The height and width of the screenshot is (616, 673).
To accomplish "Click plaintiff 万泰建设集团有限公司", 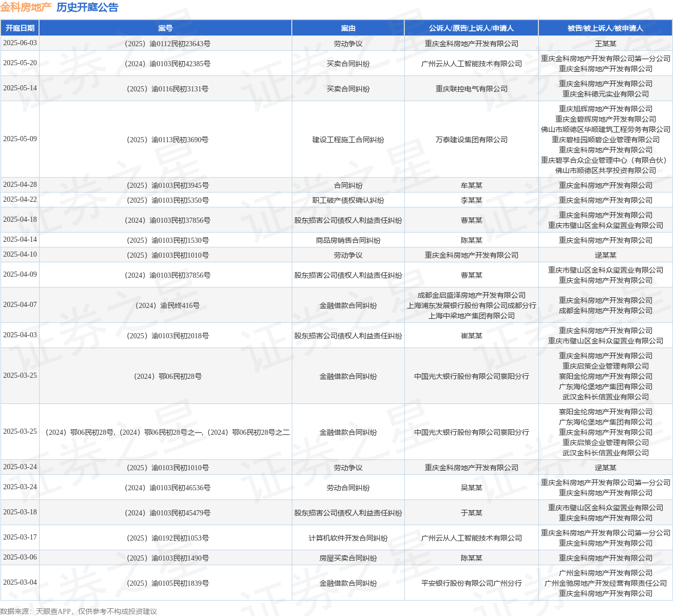I will (x=472, y=140).
